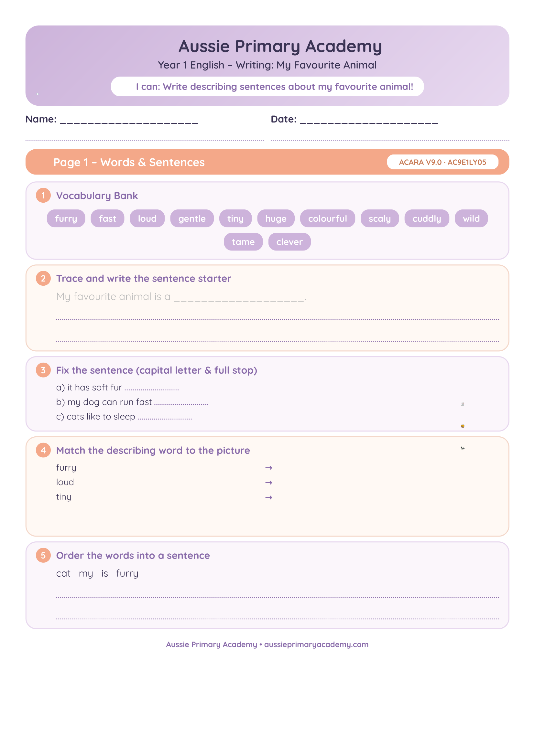Click the tiny rabbit emoji

click(463, 404)
